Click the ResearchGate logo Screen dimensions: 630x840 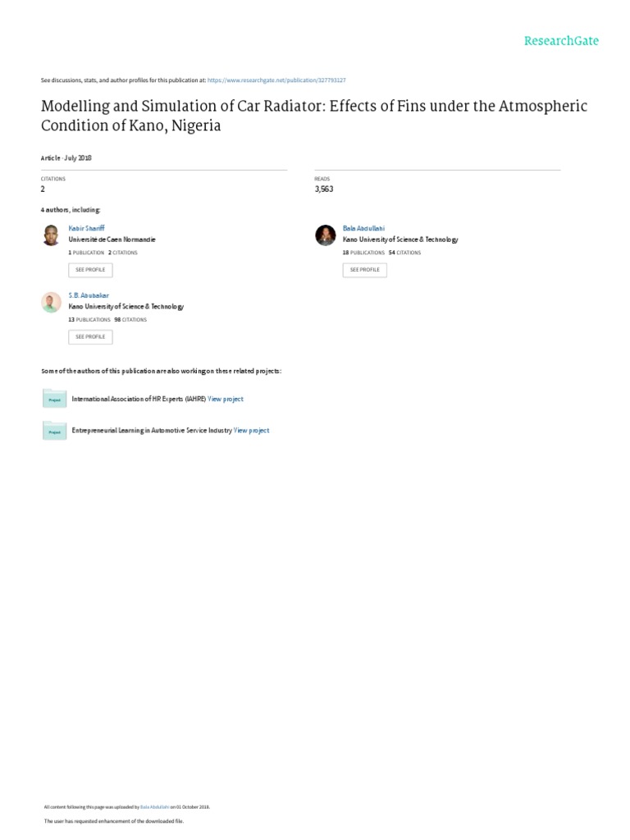[562, 40]
